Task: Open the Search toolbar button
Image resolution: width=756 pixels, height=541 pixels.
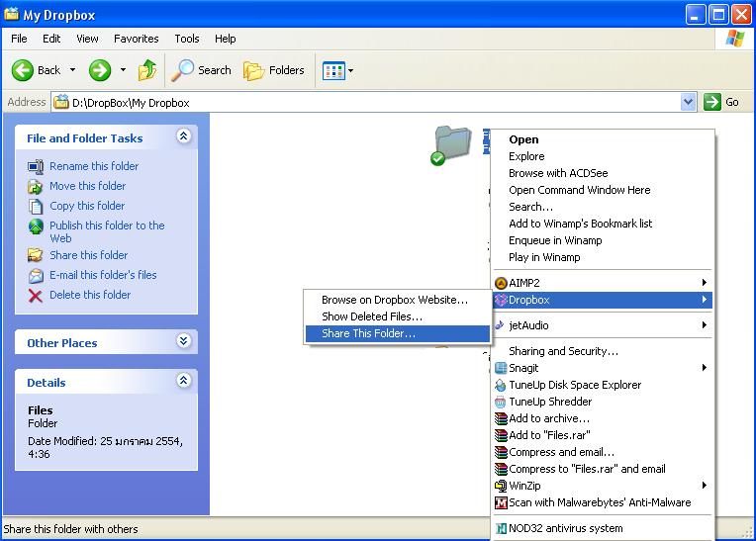Action: [202, 70]
